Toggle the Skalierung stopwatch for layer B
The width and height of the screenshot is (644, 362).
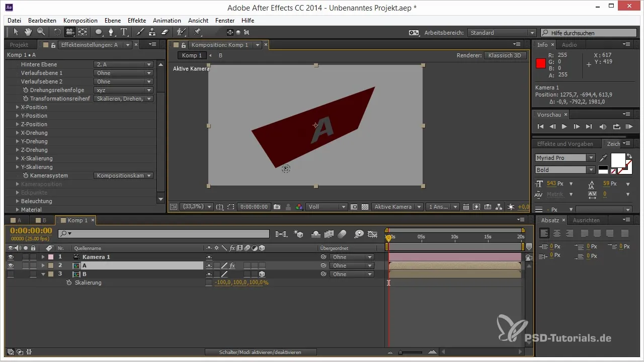point(69,283)
